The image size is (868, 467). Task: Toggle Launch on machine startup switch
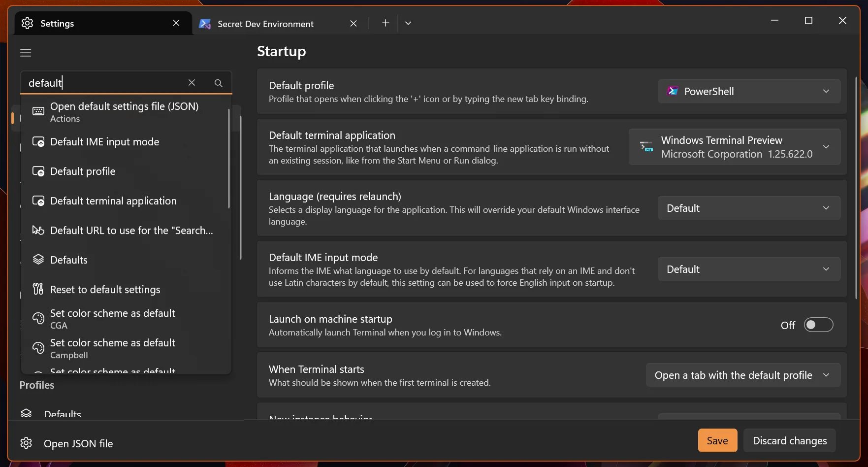click(x=818, y=325)
